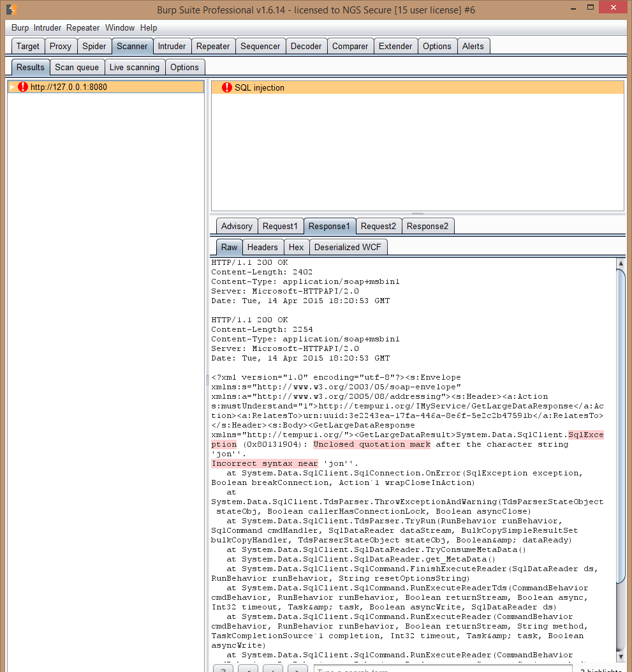Screen dimensions: 632x672
Task: Select the Raw view tab
Action: pos(229,247)
